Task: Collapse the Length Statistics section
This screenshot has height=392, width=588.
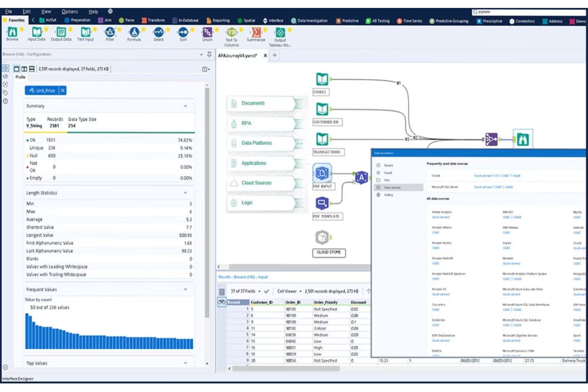Action: tap(186, 193)
